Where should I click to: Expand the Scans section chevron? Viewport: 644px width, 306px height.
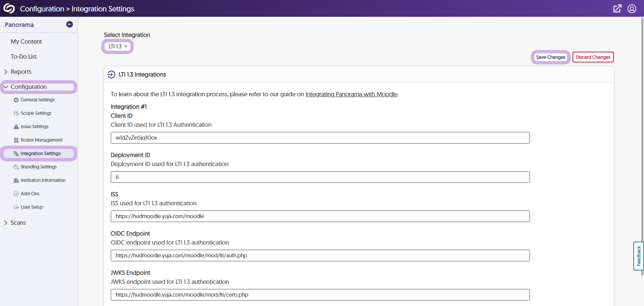click(x=5, y=223)
